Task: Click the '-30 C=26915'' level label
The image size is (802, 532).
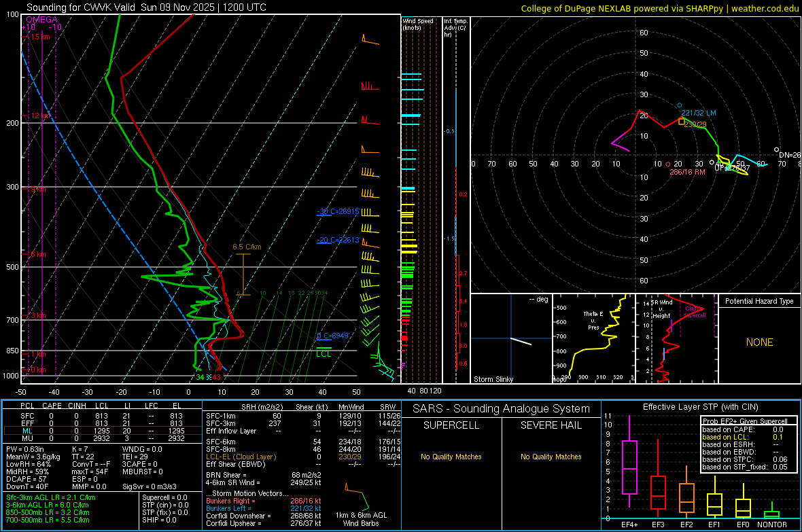Action: click(338, 211)
